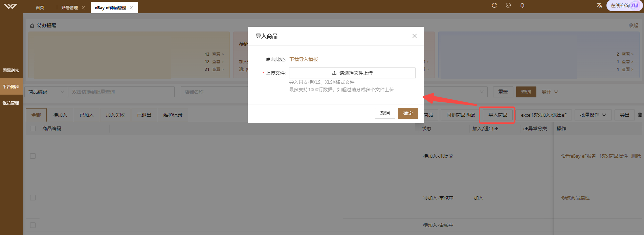Close the 账号管理 tab
Image resolution: width=644 pixels, height=235 pixels.
(83, 8)
